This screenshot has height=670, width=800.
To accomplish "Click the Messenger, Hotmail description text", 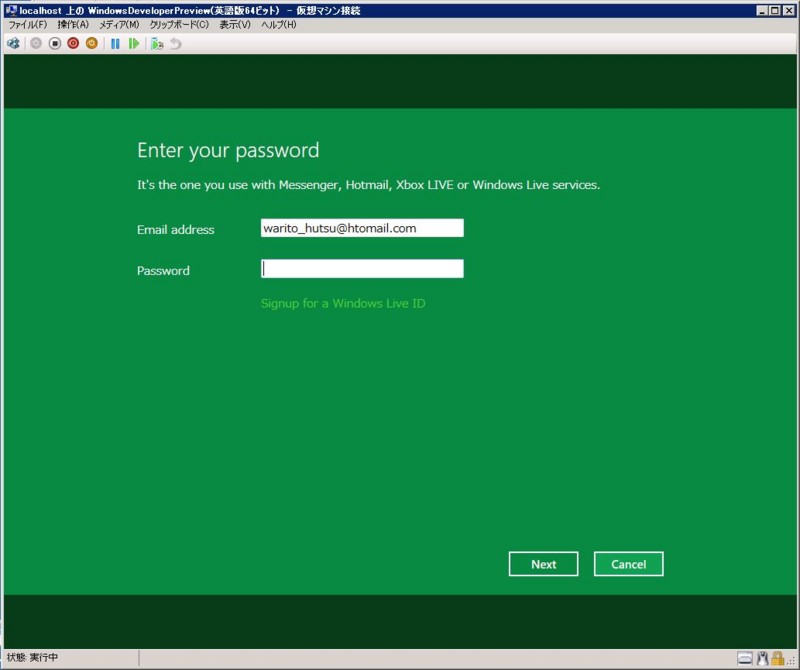I will point(368,185).
